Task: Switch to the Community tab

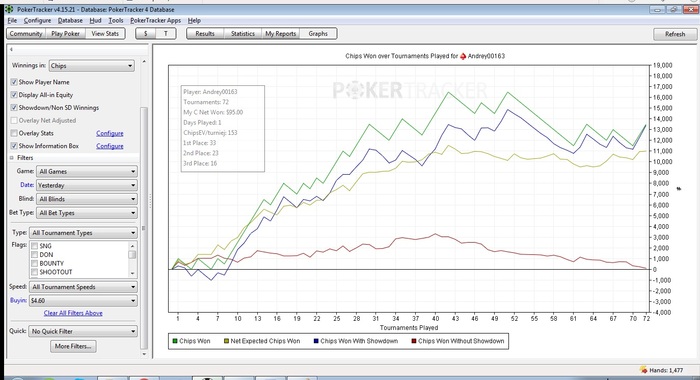Action: pos(26,33)
